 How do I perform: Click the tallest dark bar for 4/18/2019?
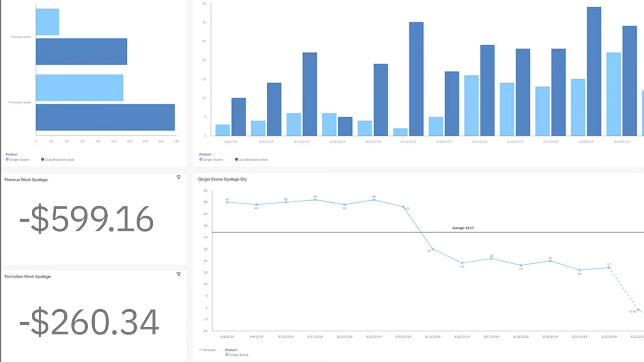[x=594, y=72]
